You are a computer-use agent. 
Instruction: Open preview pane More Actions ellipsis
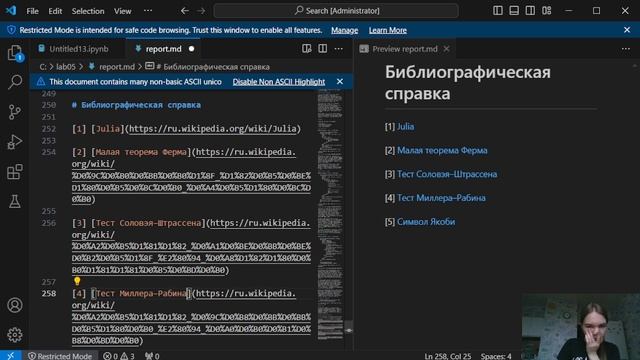626,49
